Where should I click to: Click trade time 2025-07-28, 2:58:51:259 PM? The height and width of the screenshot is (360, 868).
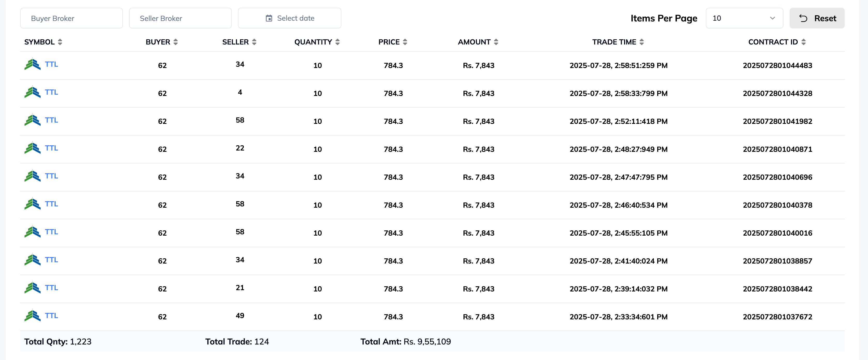[618, 65]
